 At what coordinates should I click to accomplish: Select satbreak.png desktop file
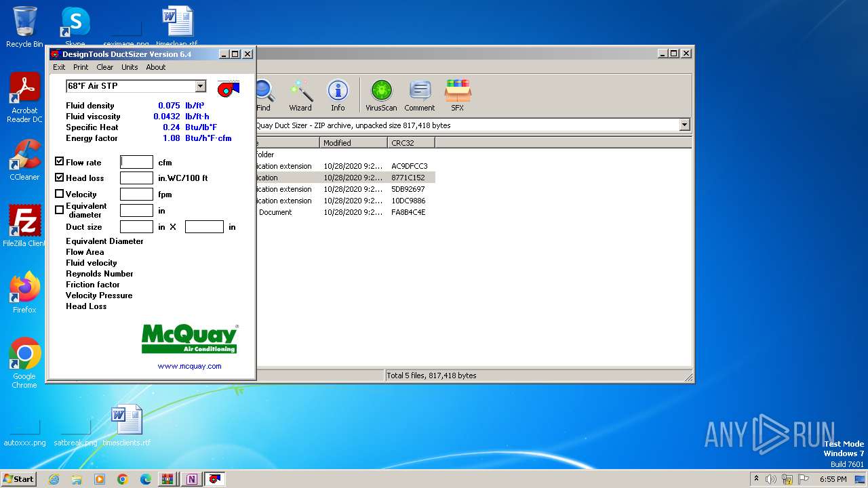pos(75,434)
